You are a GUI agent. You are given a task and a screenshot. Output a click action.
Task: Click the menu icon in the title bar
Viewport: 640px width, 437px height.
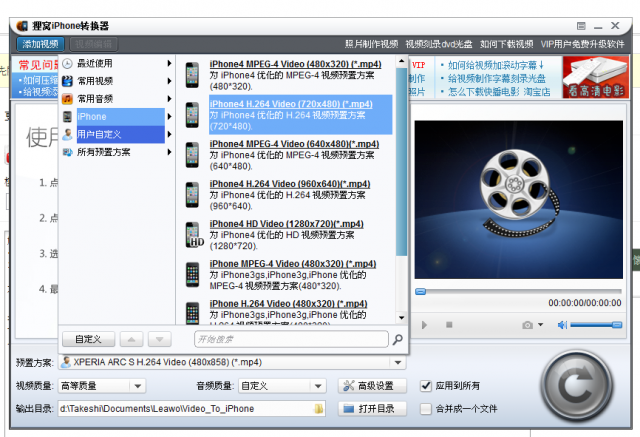coord(581,26)
